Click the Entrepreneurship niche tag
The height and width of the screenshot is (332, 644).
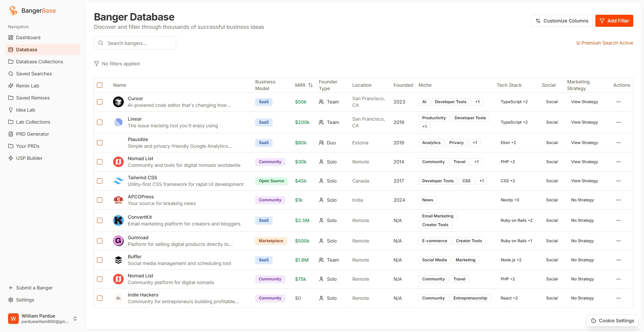pyautogui.click(x=470, y=298)
